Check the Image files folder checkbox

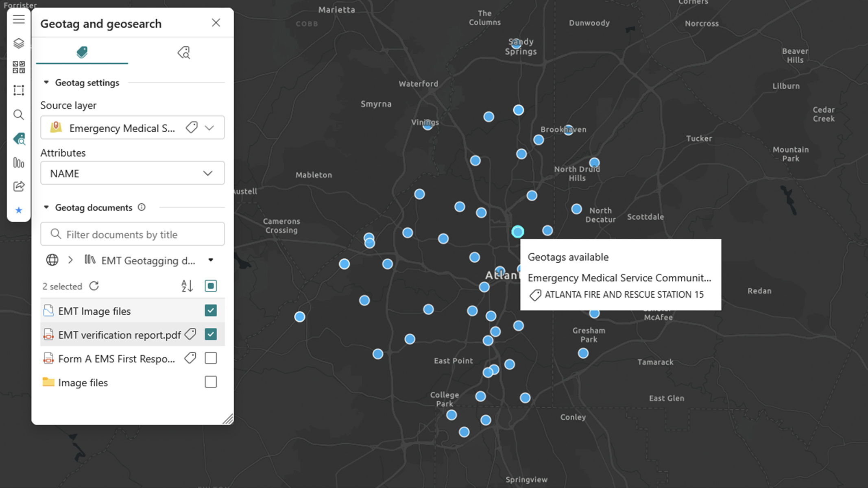pos(211,382)
